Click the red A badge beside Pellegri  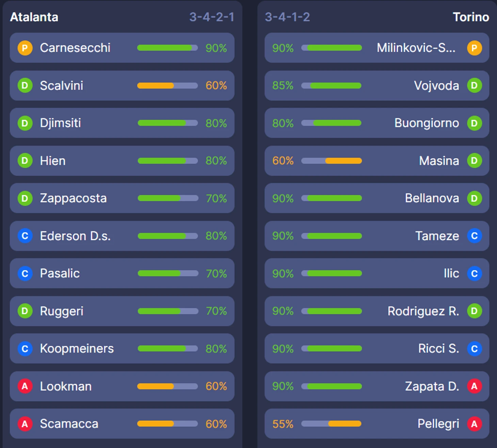click(x=474, y=424)
